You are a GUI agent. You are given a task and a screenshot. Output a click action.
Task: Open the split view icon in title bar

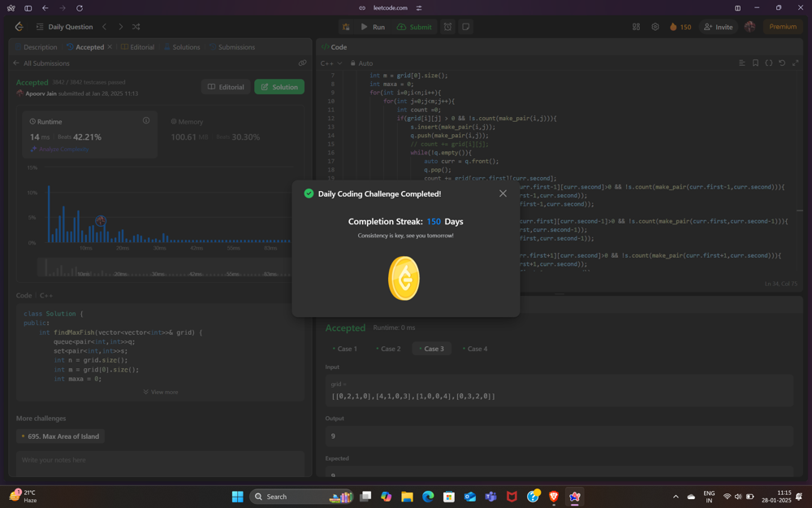pyautogui.click(x=737, y=8)
